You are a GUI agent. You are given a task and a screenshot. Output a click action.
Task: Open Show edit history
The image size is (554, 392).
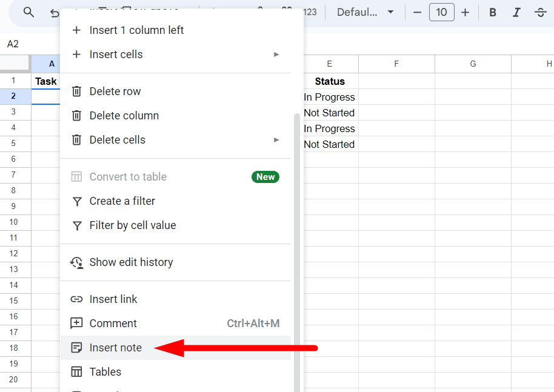(x=132, y=262)
